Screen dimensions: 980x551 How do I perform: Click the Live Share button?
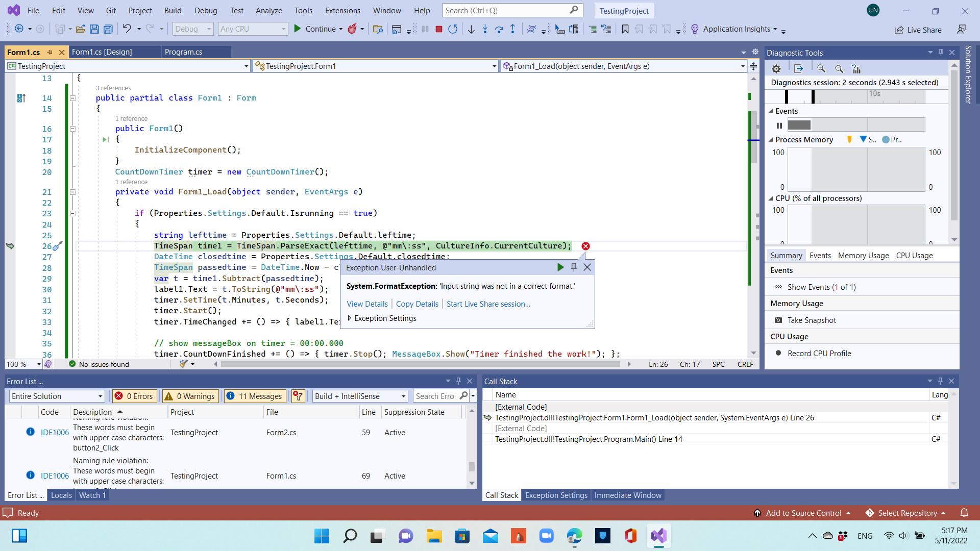point(918,30)
